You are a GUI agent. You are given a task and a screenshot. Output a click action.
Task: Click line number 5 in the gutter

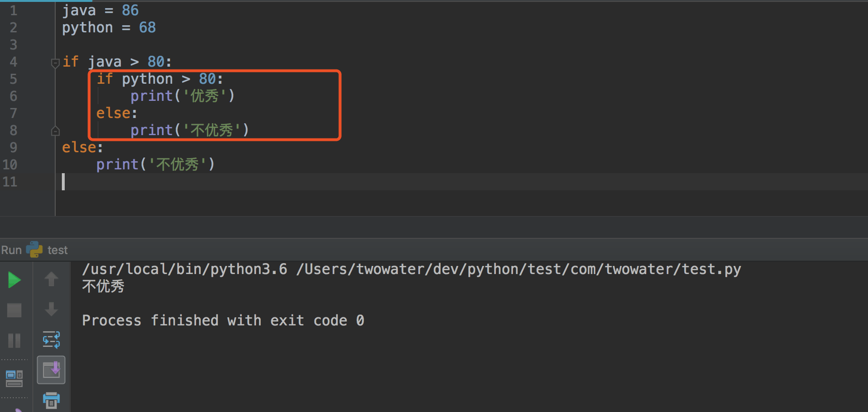(13, 79)
